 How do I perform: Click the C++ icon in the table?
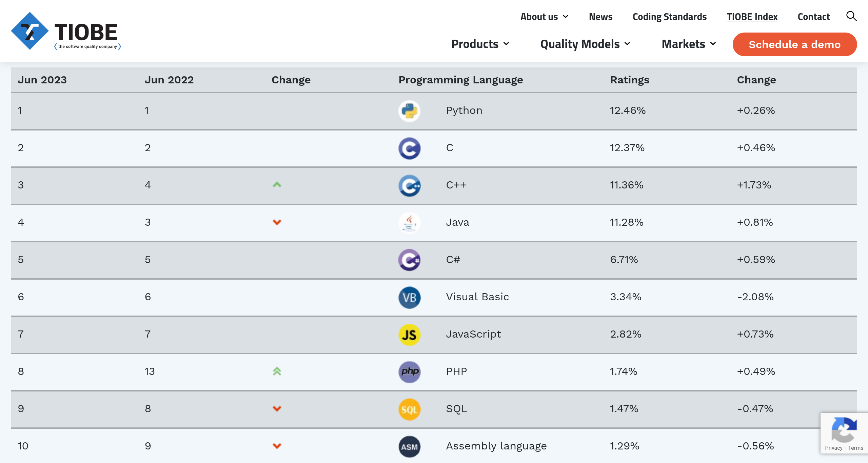[409, 185]
